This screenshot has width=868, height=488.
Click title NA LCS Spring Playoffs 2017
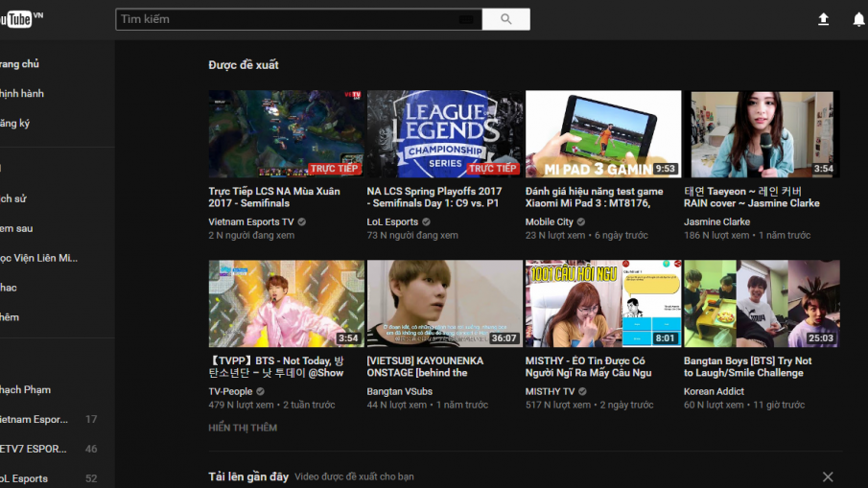click(x=434, y=197)
